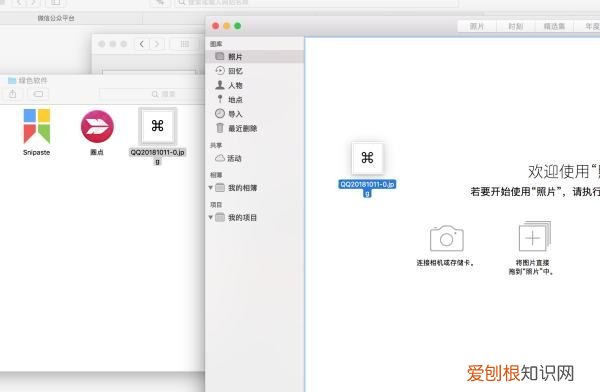Click the Tags button in the 绿色软件 Finder toolbar
Viewport: 600px width, 392px height.
[38, 94]
